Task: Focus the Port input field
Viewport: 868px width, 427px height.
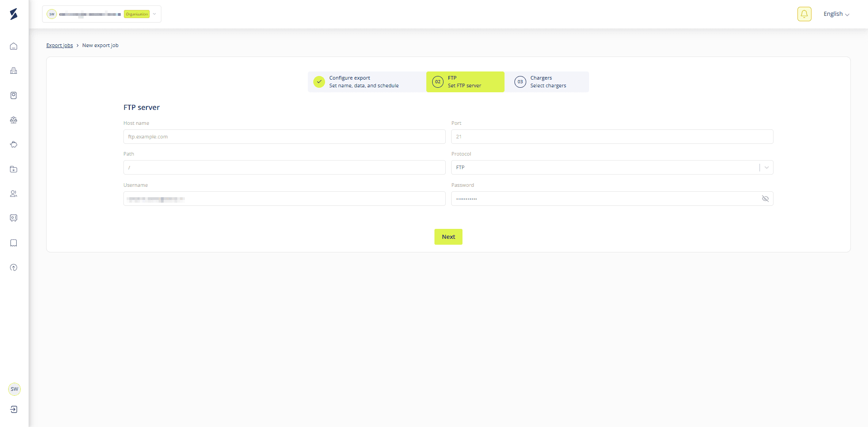Action: [612, 137]
